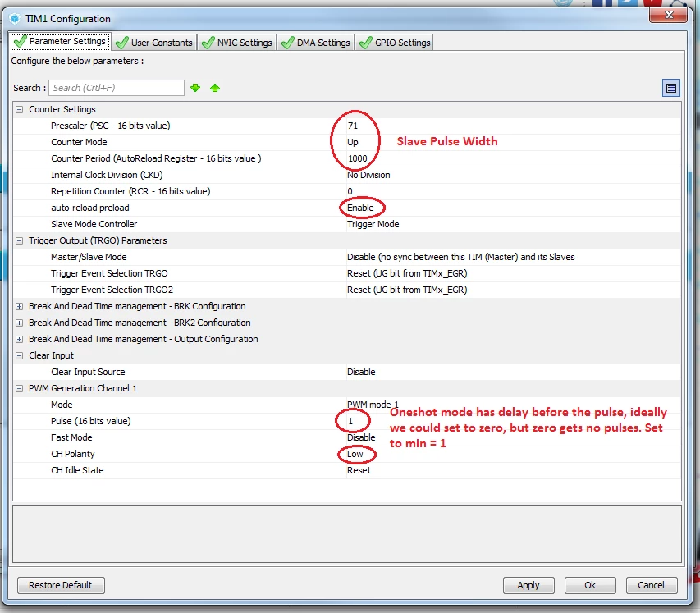700x613 pixels.
Task: Expand Break And Dead Time Output Configuration
Action: (x=19, y=339)
